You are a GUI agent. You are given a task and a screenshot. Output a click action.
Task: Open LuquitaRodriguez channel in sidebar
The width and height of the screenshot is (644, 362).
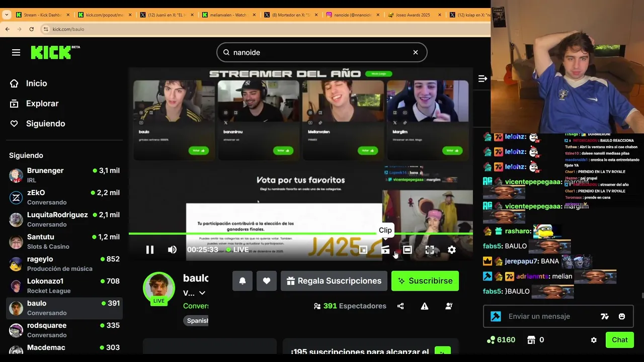64,219
